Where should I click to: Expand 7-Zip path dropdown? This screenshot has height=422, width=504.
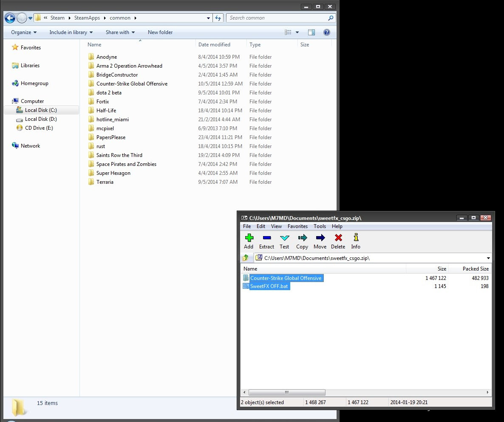tap(488, 258)
